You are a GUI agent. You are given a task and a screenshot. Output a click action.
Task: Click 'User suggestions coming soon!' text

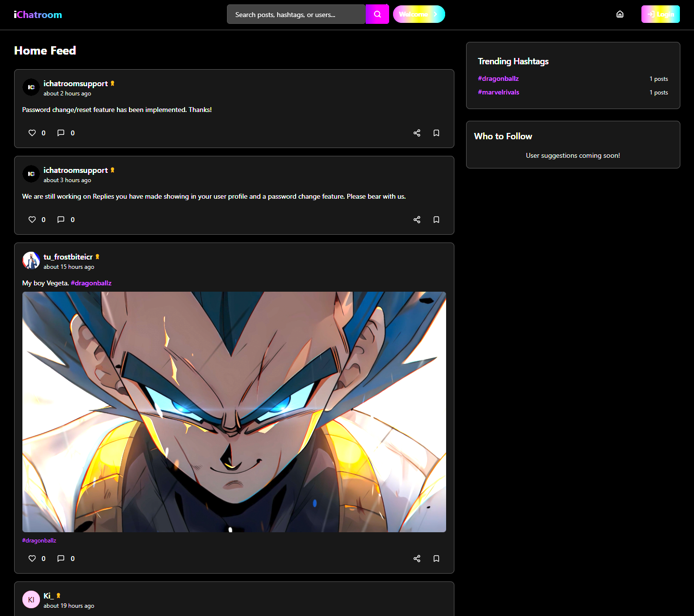[x=573, y=155]
